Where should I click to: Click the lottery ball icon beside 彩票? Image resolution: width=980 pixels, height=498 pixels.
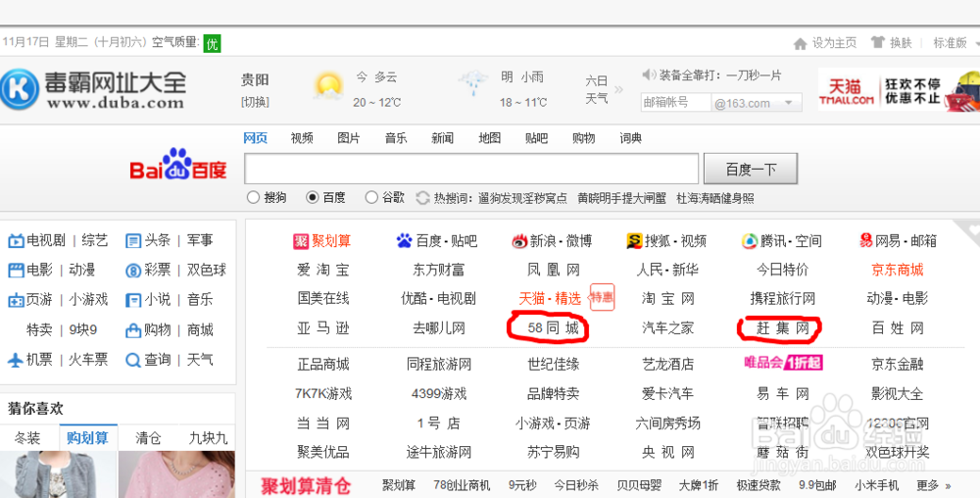pyautogui.click(x=133, y=271)
